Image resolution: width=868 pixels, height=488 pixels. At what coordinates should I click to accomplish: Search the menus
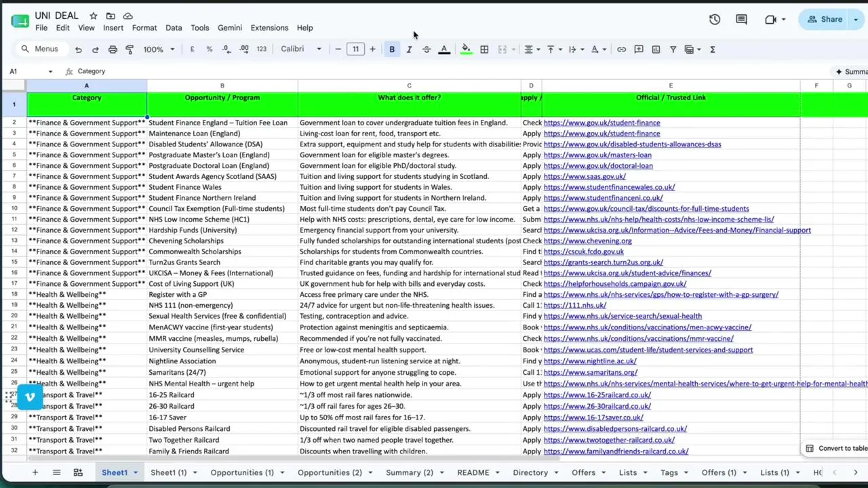click(40, 49)
